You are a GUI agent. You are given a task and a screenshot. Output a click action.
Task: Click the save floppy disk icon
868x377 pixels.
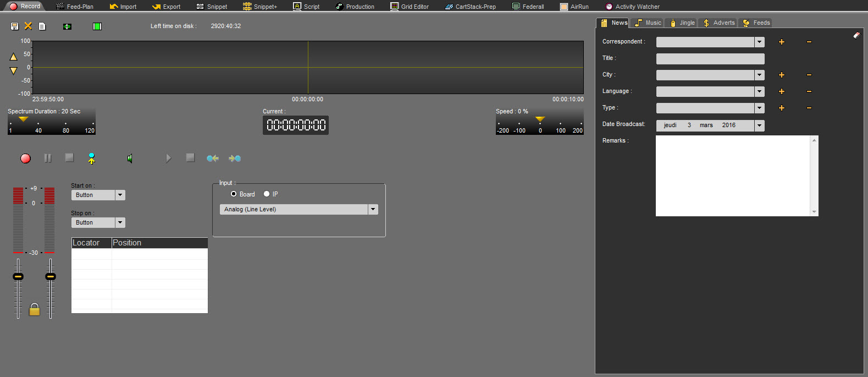pyautogui.click(x=15, y=26)
